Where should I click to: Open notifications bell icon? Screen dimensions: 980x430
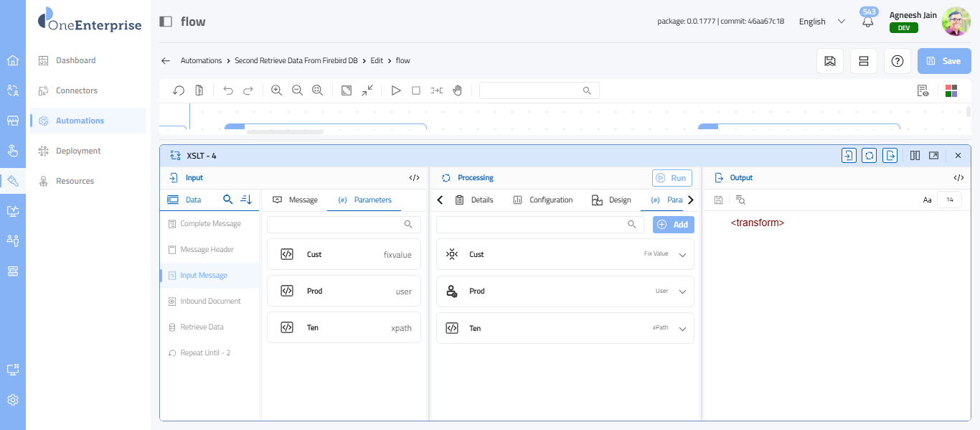click(868, 22)
